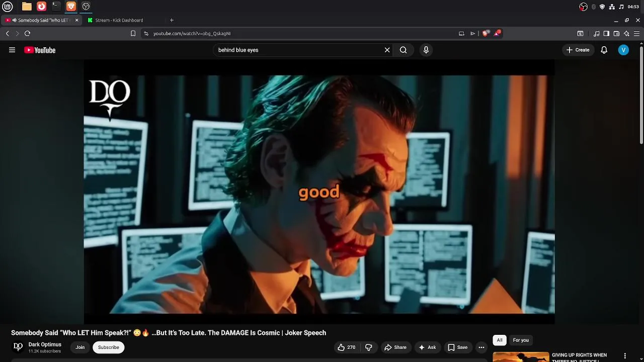Close the "Somebody Said" YouTube tab
Screen dimensions: 644x362
(x=76, y=20)
